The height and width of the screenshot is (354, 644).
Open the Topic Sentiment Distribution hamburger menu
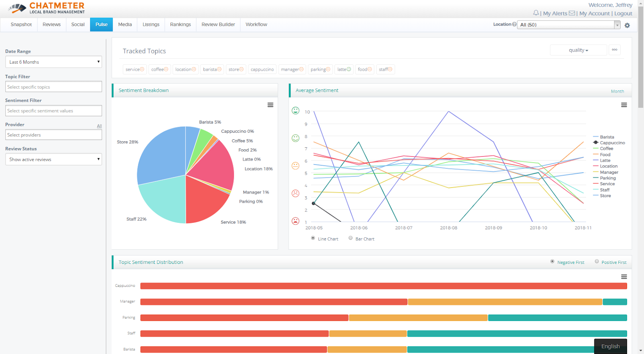[624, 277]
